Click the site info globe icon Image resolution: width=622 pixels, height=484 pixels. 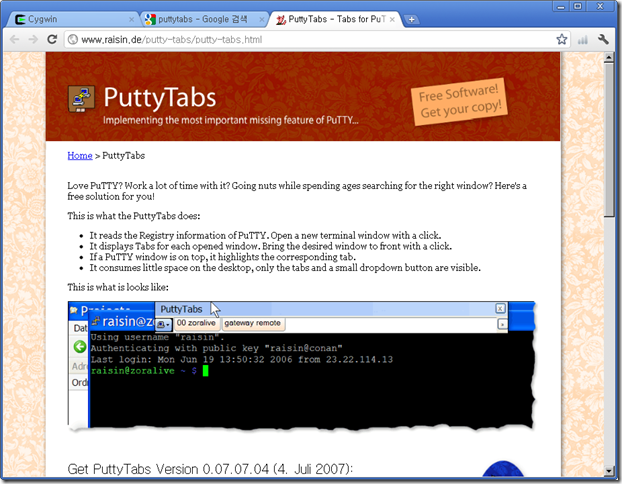73,40
